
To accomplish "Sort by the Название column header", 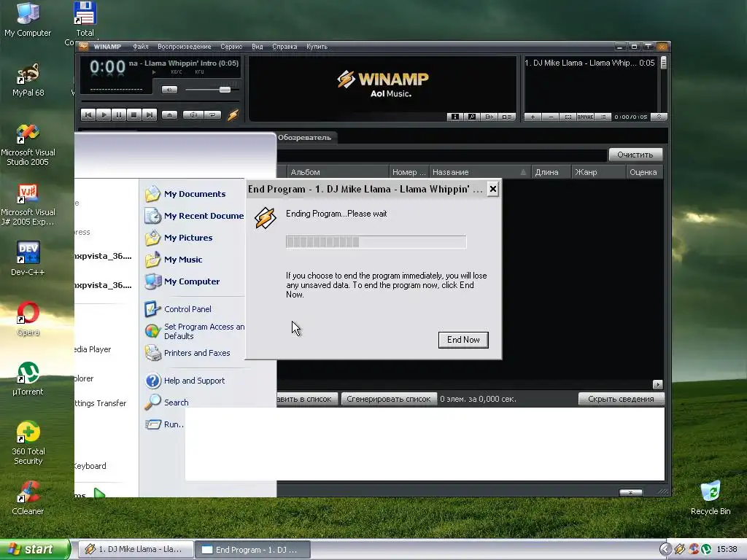I will [480, 172].
